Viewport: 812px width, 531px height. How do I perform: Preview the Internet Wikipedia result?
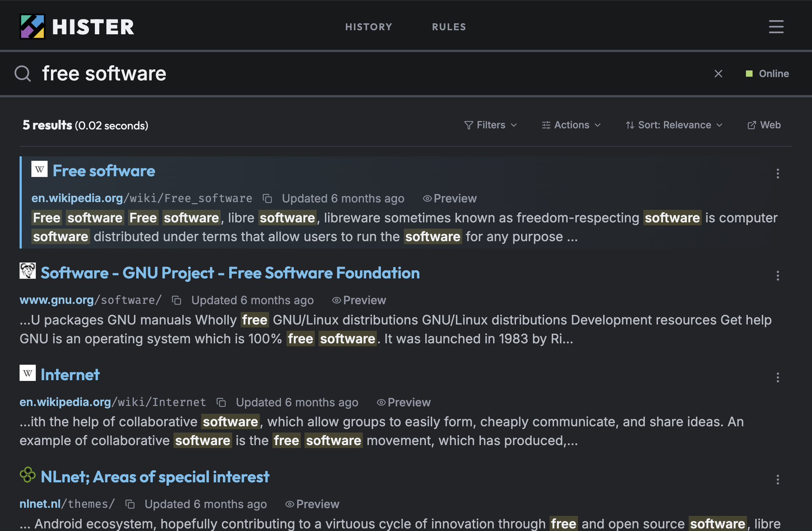pyautogui.click(x=403, y=402)
